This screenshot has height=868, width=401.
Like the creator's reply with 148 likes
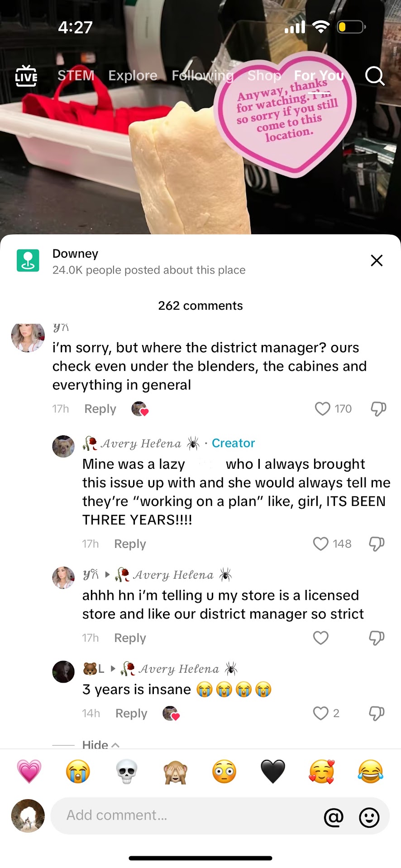(x=320, y=543)
